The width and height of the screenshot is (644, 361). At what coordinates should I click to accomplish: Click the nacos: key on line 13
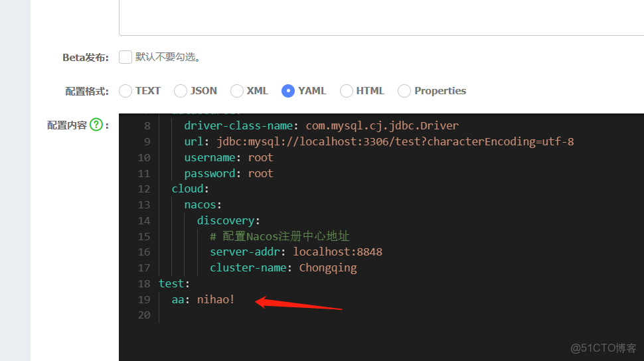click(203, 205)
